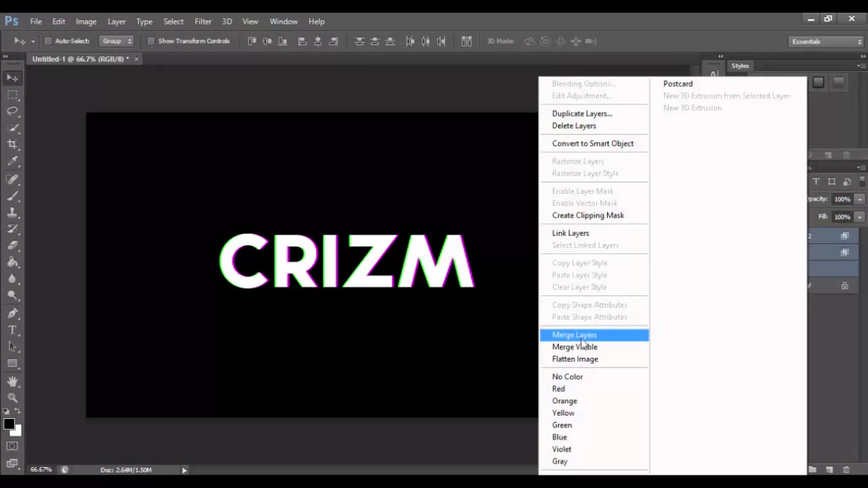
Task: Select the Rectangle shape tool
Action: pos(12,363)
